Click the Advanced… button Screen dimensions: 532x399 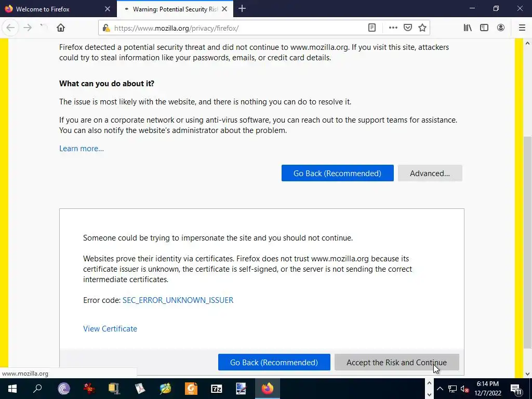coord(430,173)
